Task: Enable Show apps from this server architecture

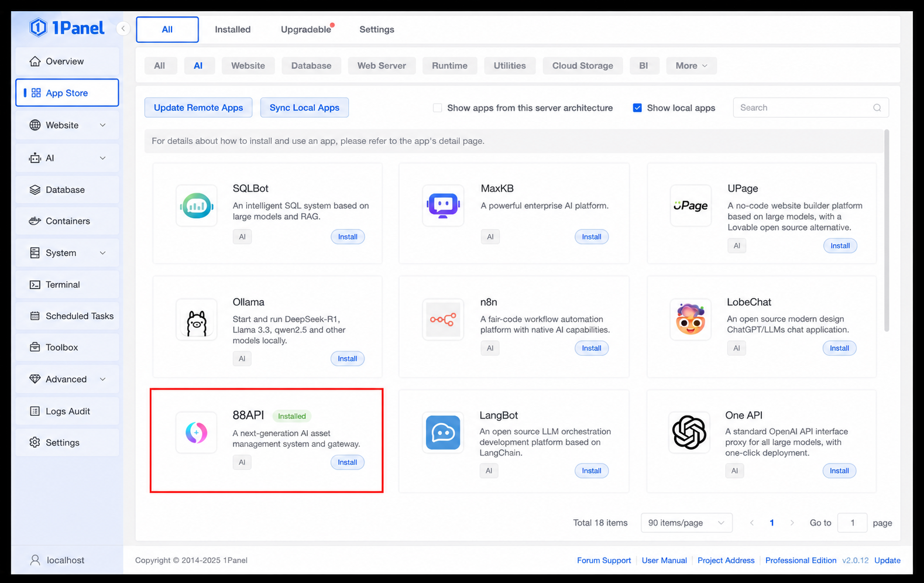Action: (437, 108)
